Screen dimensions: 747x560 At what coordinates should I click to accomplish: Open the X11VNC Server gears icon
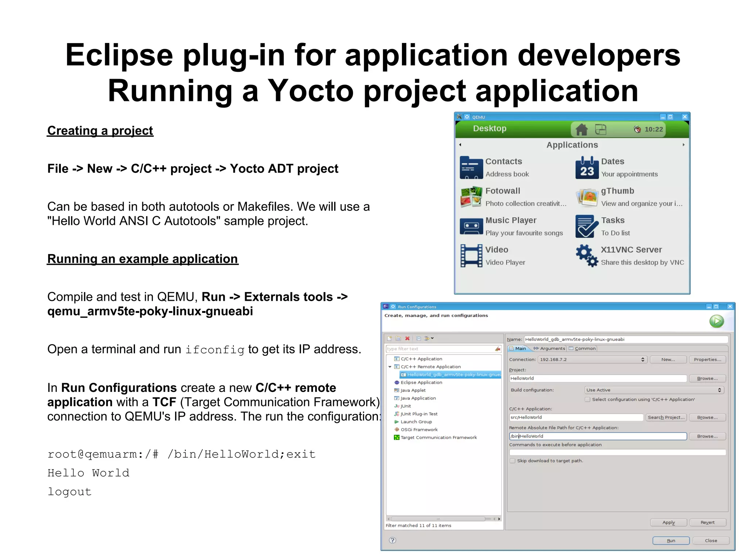(x=587, y=256)
